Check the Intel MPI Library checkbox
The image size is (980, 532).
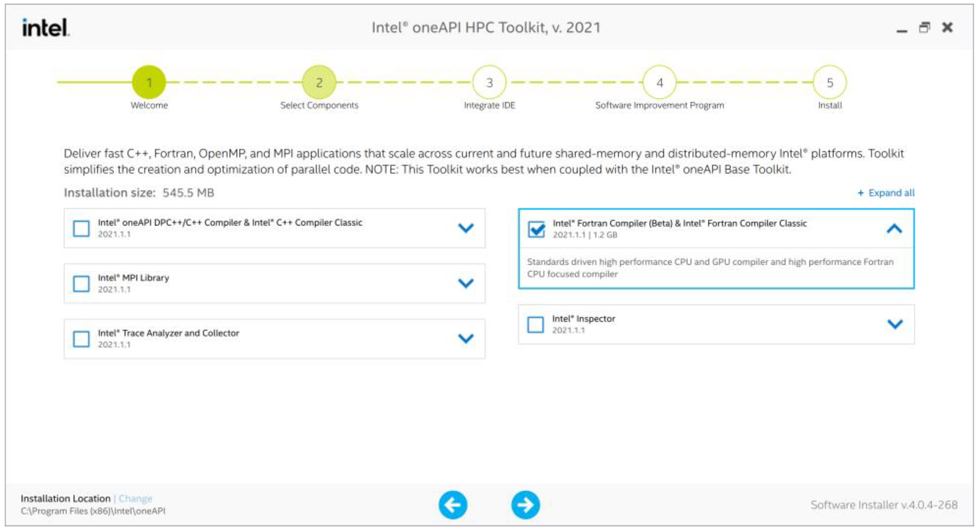coord(81,284)
